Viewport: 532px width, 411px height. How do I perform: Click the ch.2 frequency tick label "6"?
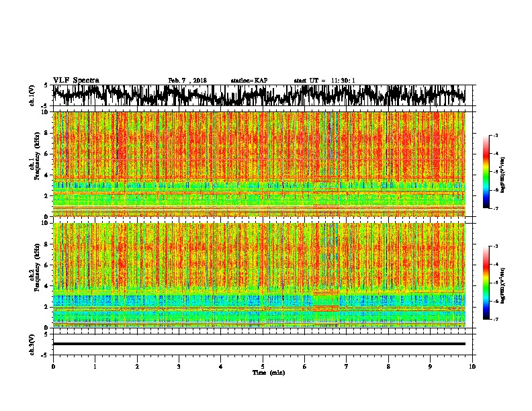click(47, 265)
